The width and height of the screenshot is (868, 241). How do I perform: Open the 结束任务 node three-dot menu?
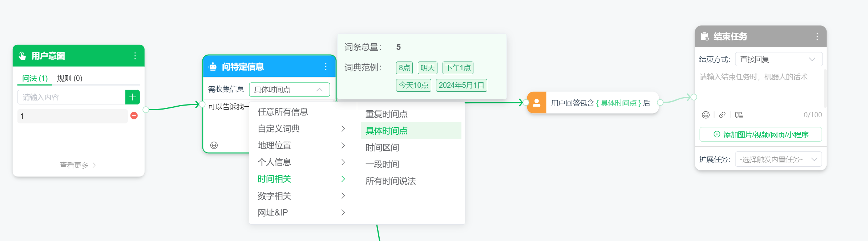[x=817, y=36]
